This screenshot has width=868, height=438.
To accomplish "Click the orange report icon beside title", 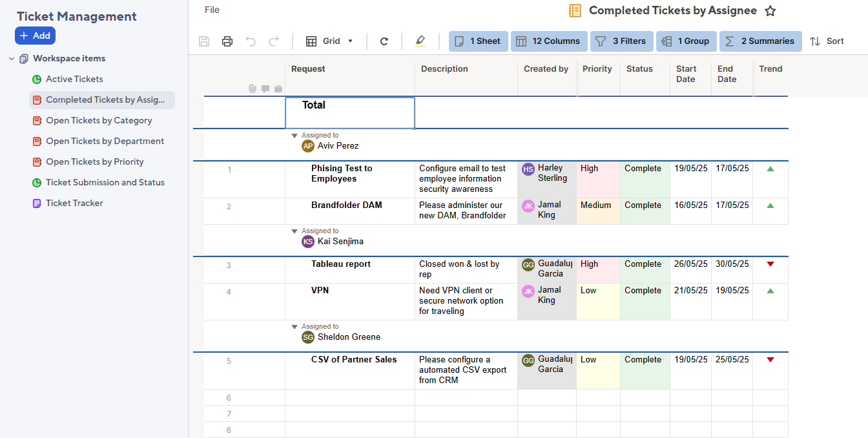I will (x=575, y=10).
